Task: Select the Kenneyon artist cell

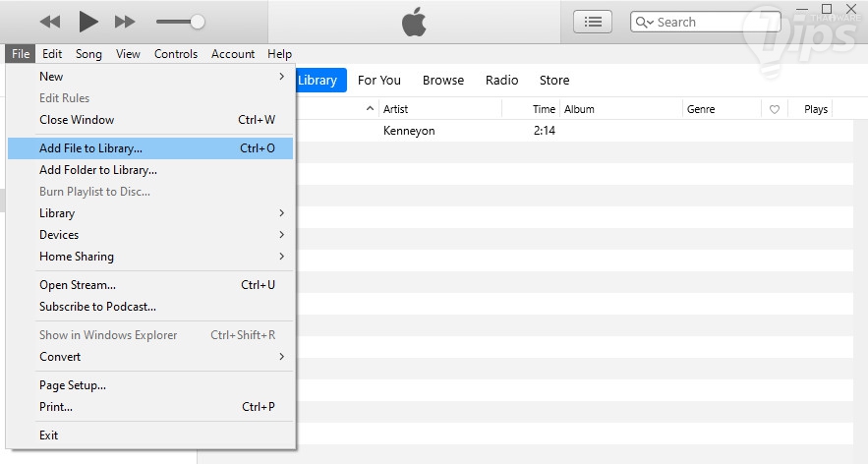Action: point(409,131)
